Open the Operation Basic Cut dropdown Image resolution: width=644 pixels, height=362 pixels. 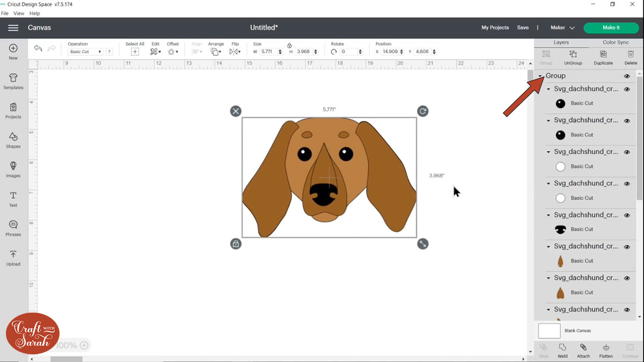click(85, 52)
